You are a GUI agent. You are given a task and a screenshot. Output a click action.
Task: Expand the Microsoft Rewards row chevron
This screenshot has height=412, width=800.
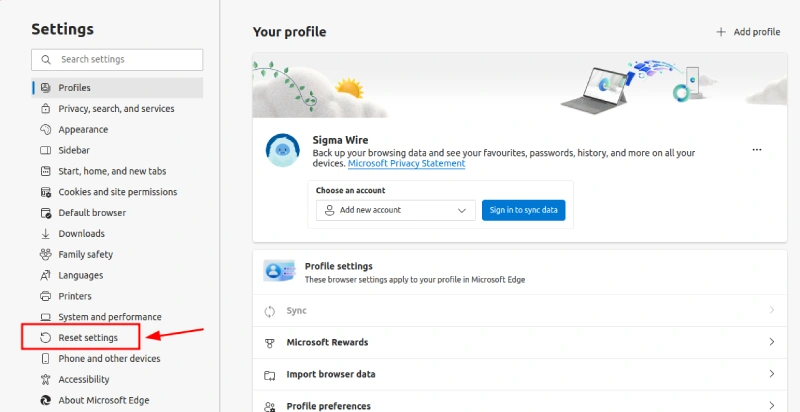click(x=771, y=342)
